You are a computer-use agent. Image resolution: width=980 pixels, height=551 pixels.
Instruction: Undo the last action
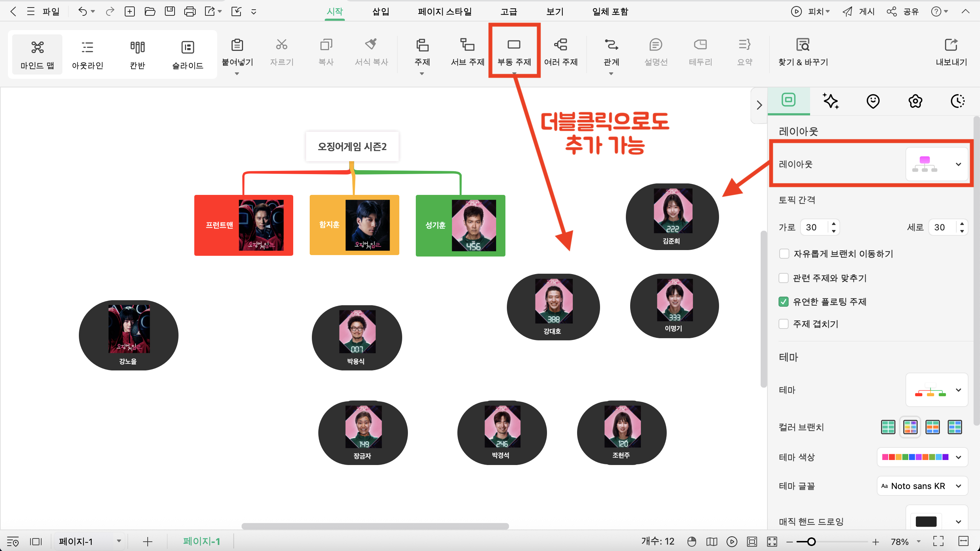coord(82,11)
